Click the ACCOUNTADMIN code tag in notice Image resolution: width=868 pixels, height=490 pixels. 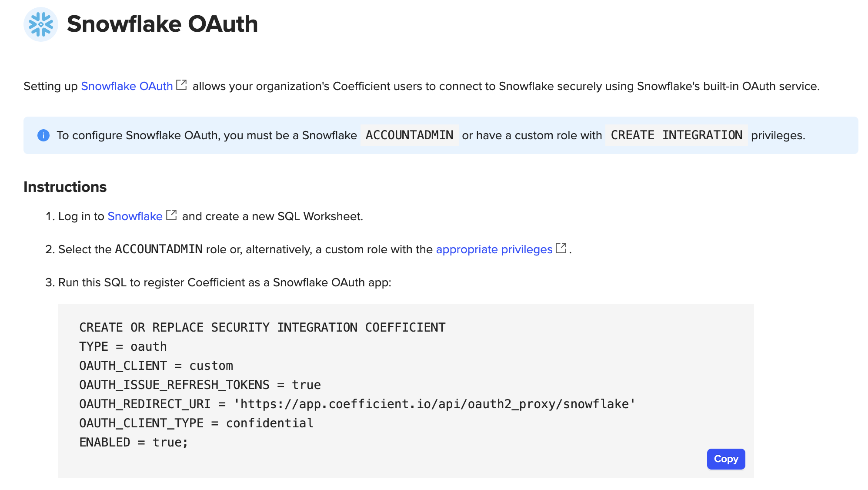tap(409, 135)
